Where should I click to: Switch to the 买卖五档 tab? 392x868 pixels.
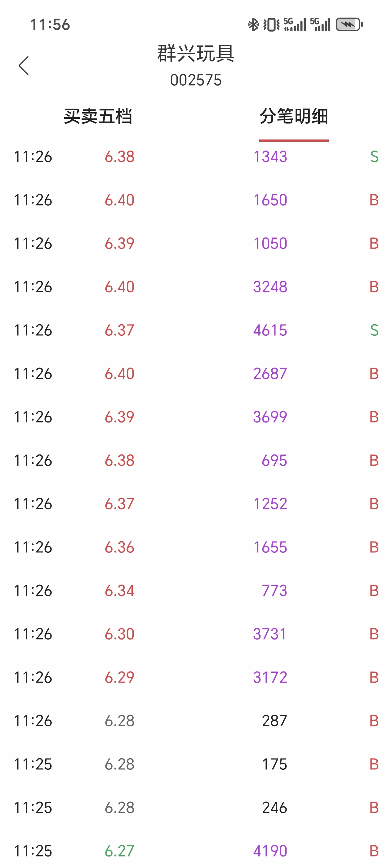pyautogui.click(x=98, y=117)
